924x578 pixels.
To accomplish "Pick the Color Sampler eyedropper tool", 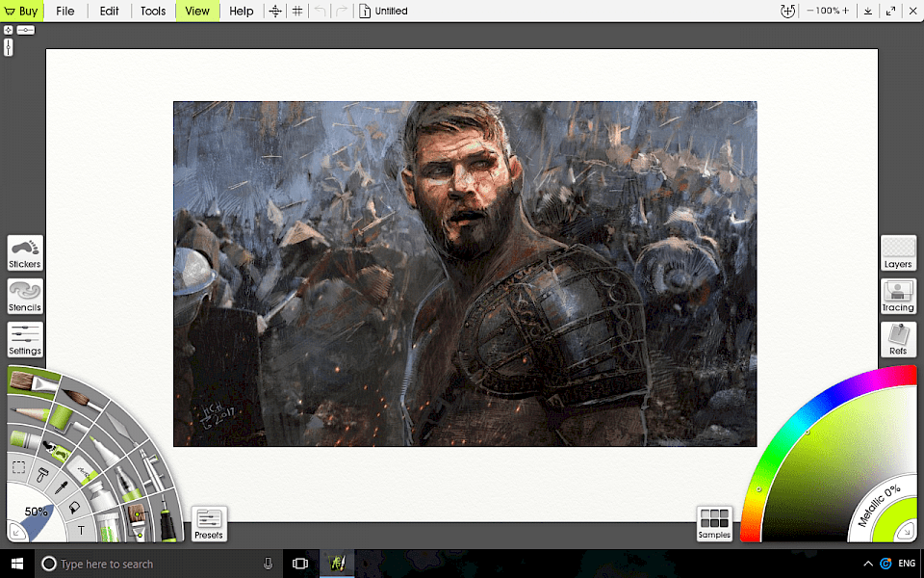I will [x=62, y=487].
